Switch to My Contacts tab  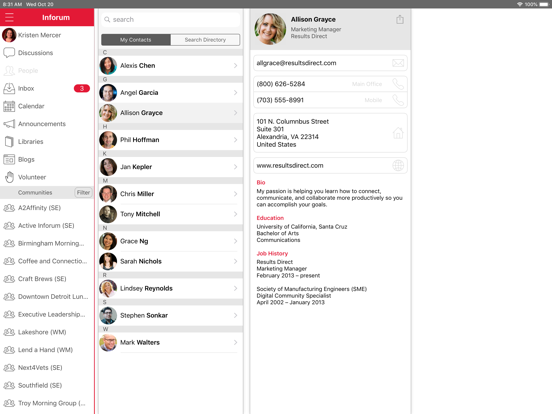point(136,40)
